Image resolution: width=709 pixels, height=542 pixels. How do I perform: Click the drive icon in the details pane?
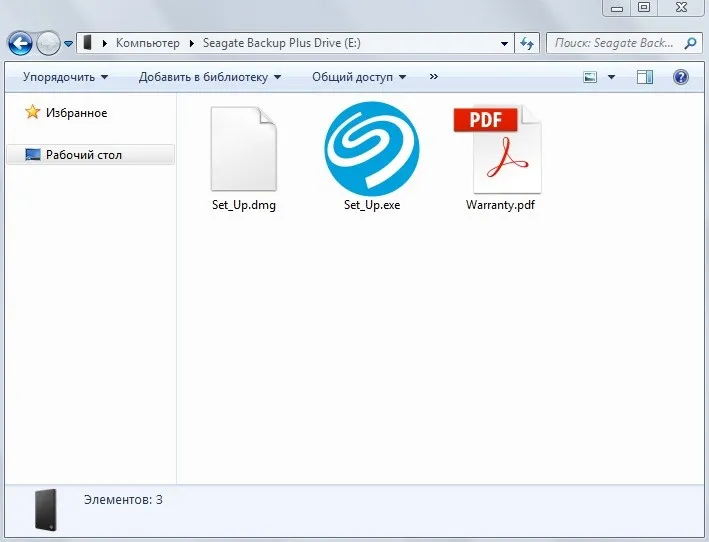coord(46,510)
